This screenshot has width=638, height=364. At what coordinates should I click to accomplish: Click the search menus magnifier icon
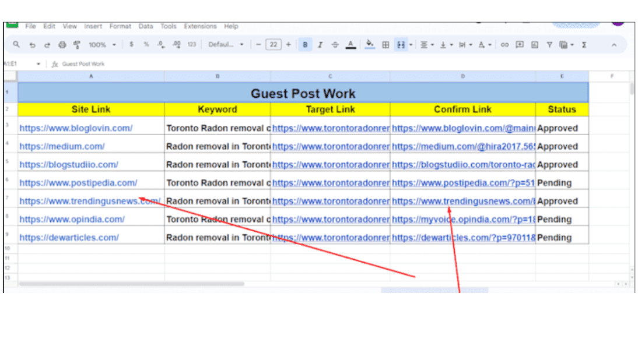[16, 45]
